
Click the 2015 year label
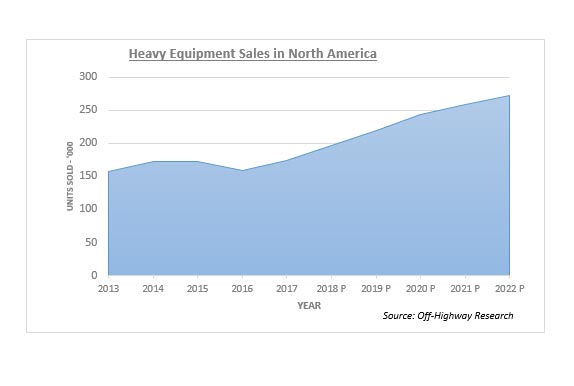click(198, 289)
